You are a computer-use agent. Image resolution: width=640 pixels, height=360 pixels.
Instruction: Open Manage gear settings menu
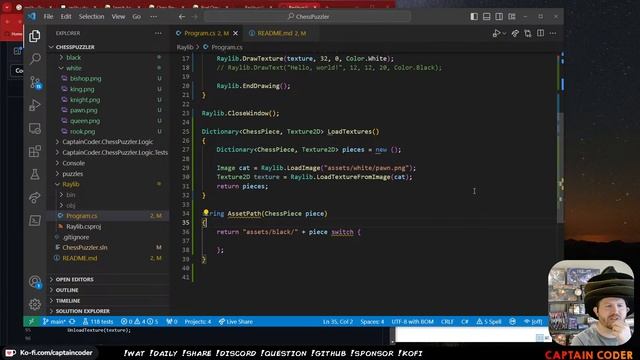tap(35, 304)
